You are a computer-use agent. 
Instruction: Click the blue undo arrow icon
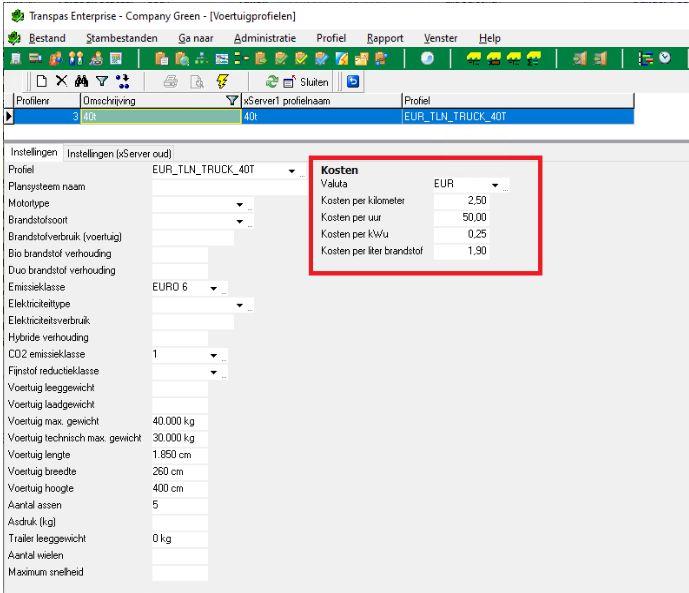[353, 82]
